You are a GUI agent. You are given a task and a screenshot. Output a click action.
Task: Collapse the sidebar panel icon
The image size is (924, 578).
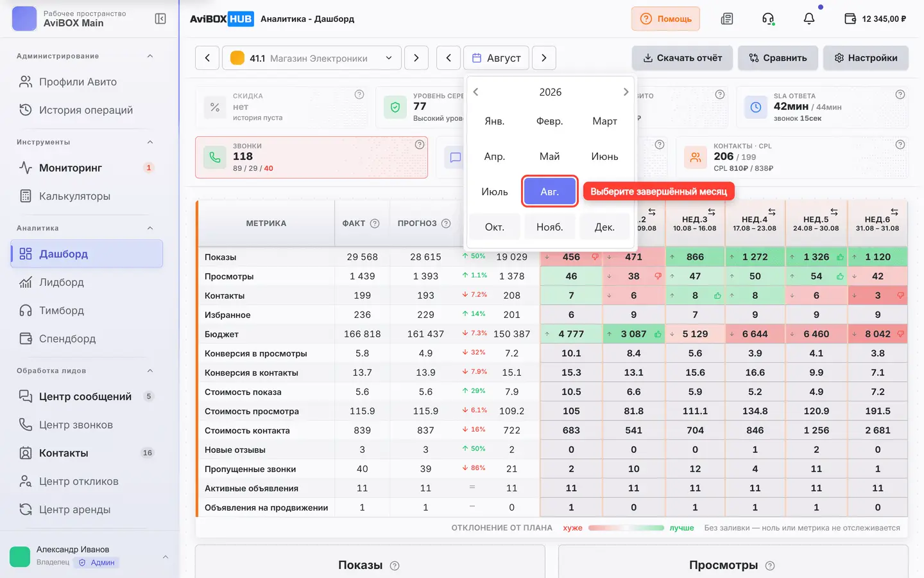pos(160,19)
